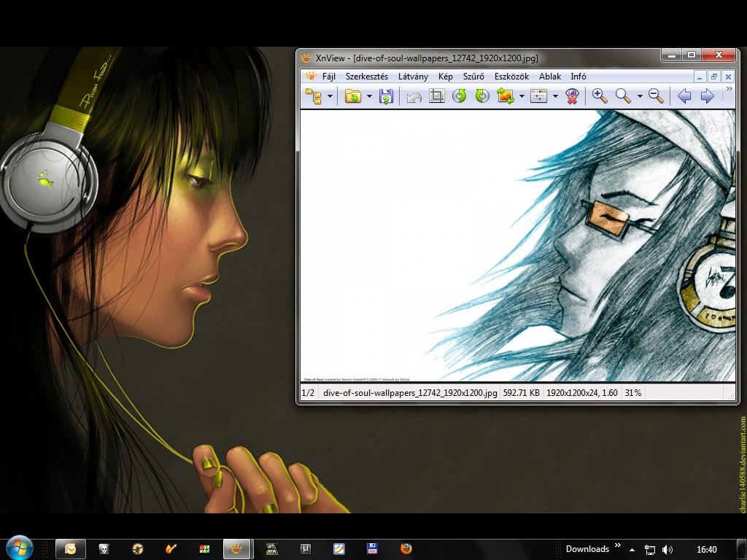Expand the zoom magnifier dropdown arrow
Screen dimensions: 747x560
tap(640, 97)
